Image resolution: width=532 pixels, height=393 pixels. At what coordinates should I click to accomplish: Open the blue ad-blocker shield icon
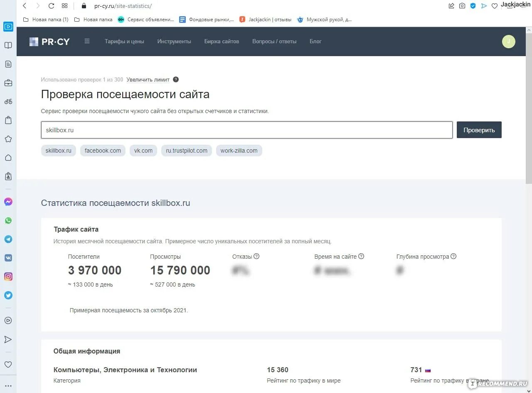click(473, 6)
